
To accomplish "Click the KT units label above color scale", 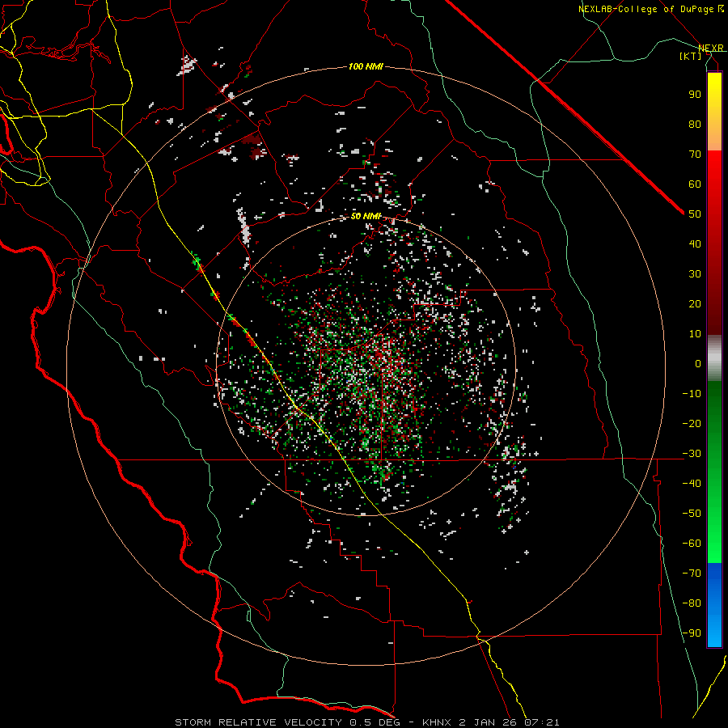I will (691, 56).
